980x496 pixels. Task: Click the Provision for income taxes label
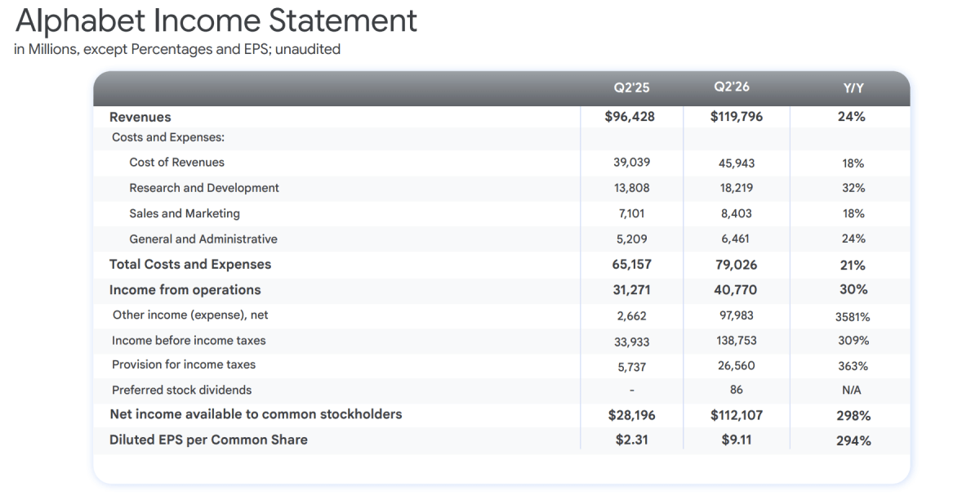click(184, 364)
